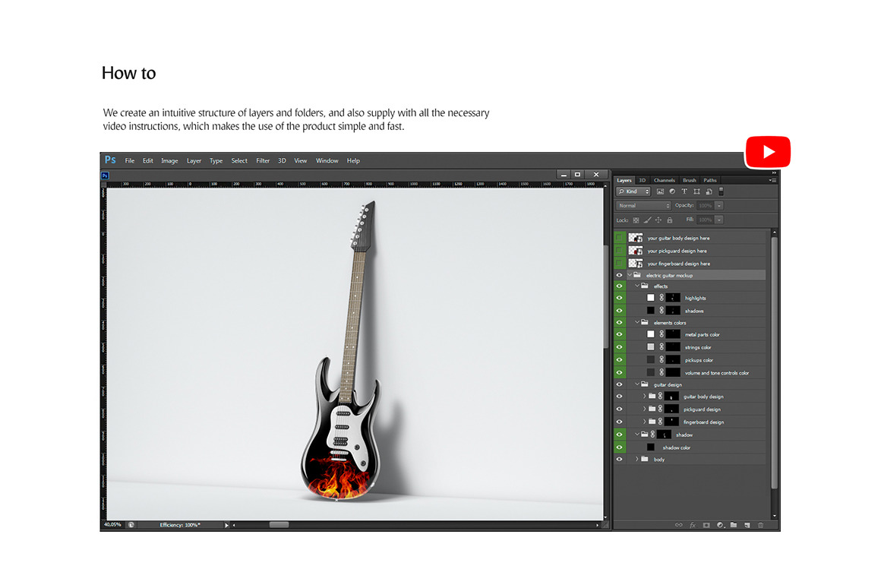Click the Create a new layer icon
The width and height of the screenshot is (881, 588).
[747, 525]
